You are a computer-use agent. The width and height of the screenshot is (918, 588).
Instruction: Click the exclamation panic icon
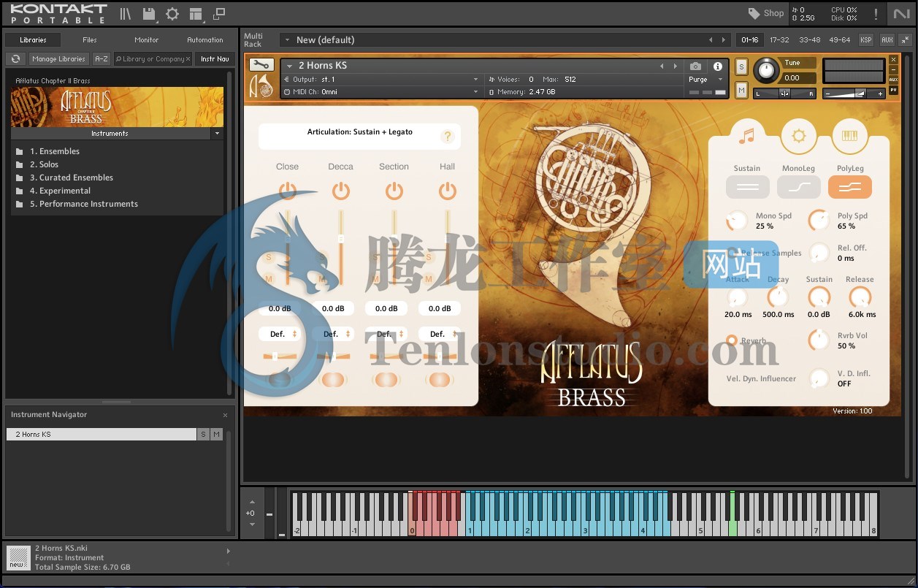[876, 13]
